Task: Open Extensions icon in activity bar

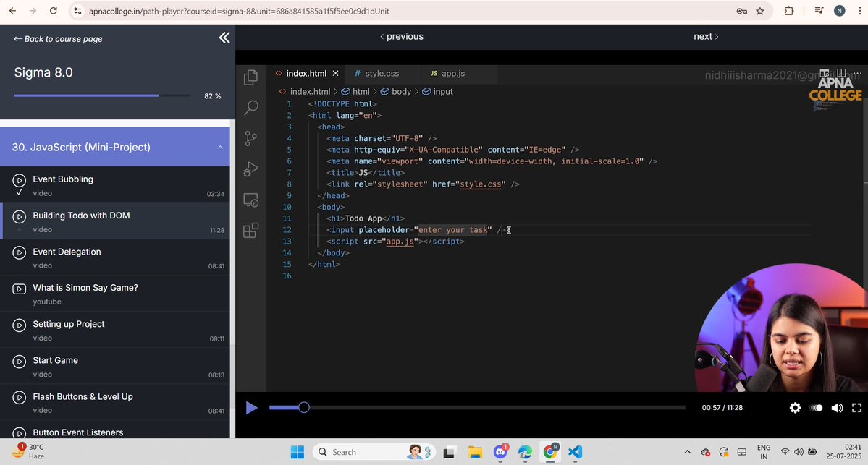Action: [x=250, y=230]
